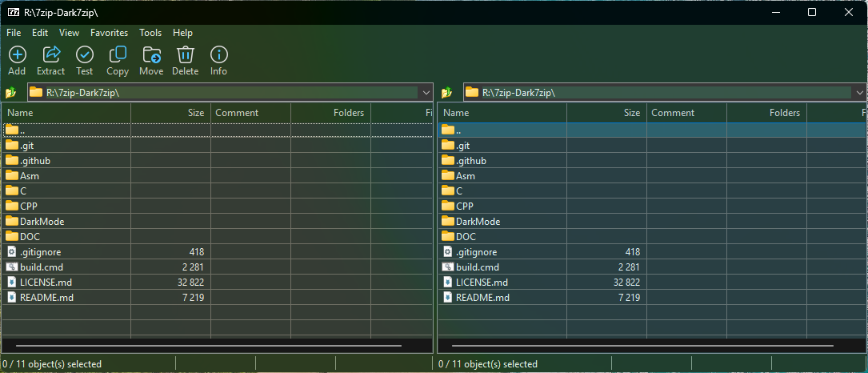Sort left panel by Size column header
Viewport: 868px width, 373px height.
click(171, 113)
